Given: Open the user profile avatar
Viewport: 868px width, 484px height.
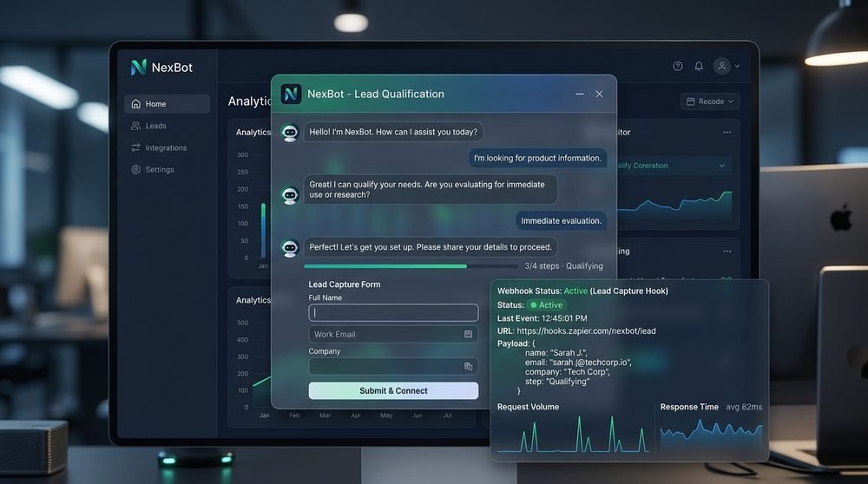Looking at the screenshot, I should (722, 66).
